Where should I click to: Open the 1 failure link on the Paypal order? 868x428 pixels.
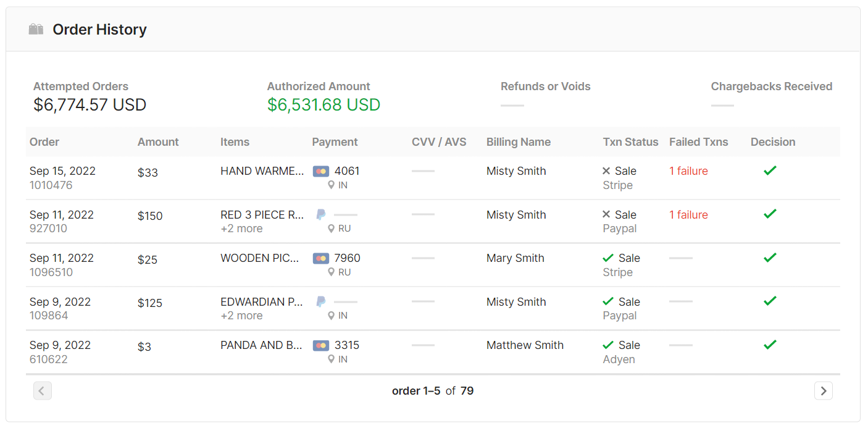[688, 215]
